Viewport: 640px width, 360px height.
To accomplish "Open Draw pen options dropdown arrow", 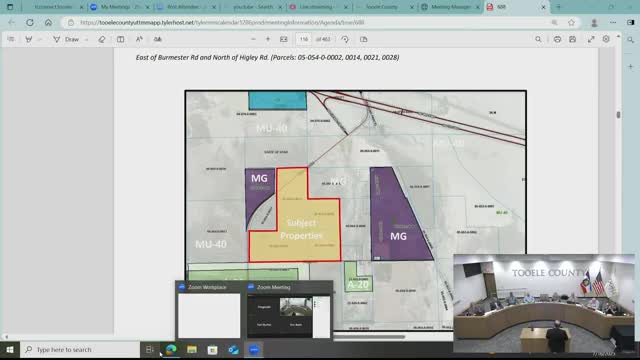I will point(86,39).
